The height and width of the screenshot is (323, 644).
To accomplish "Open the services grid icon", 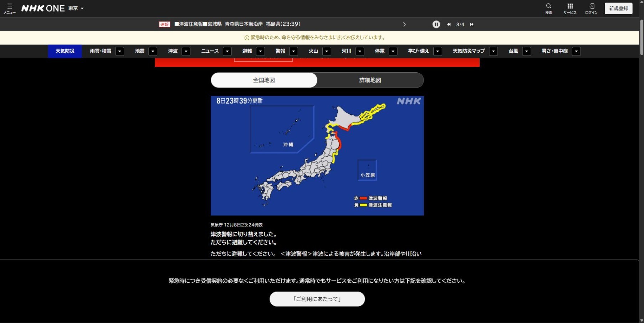I will pos(570,8).
